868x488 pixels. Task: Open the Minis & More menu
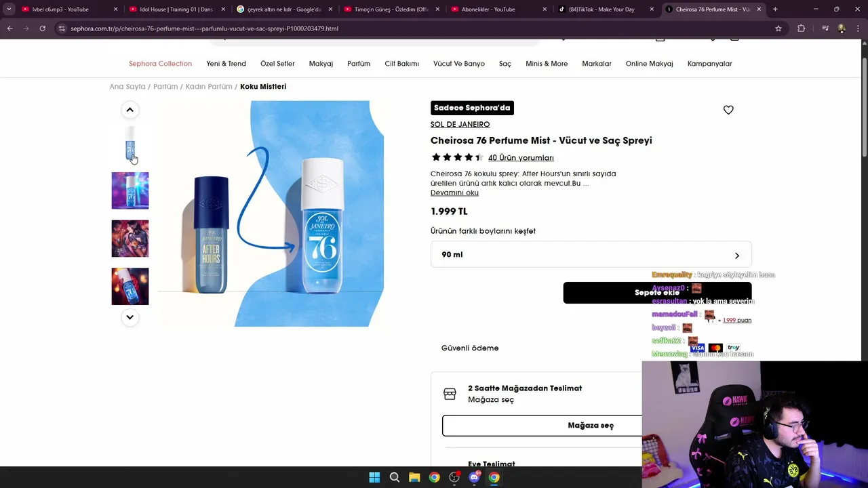pyautogui.click(x=547, y=64)
